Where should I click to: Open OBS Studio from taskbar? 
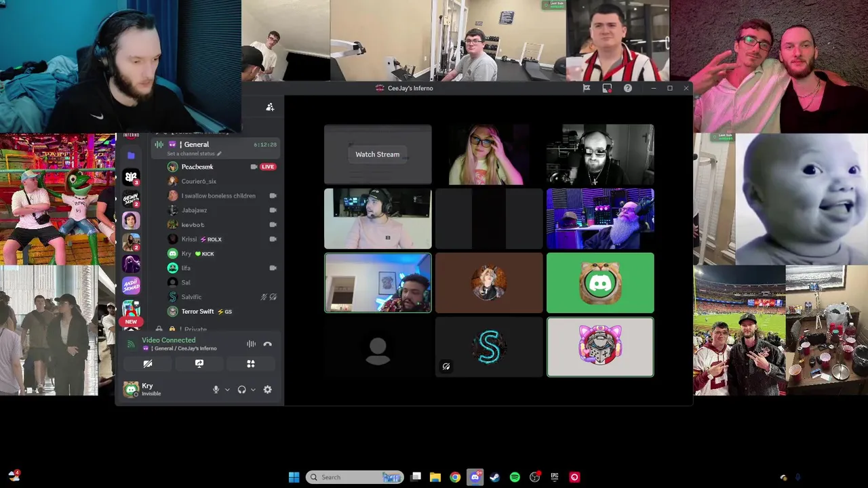(535, 477)
